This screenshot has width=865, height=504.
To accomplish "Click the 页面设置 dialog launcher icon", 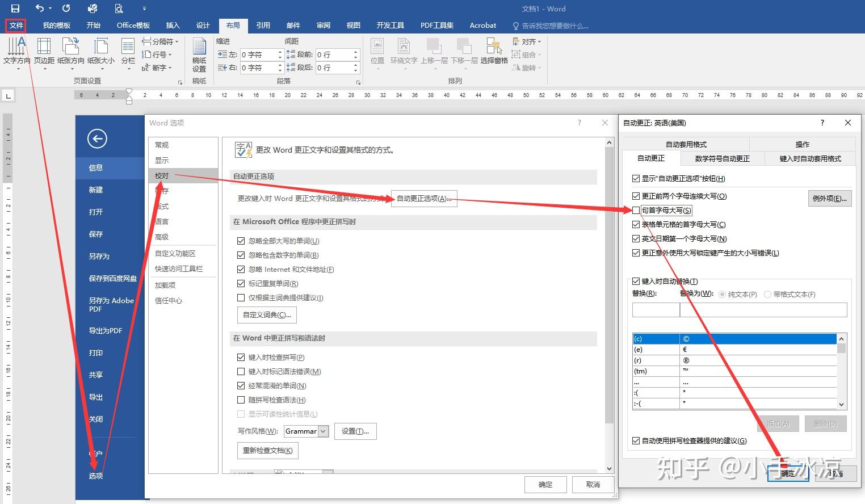I will (180, 82).
